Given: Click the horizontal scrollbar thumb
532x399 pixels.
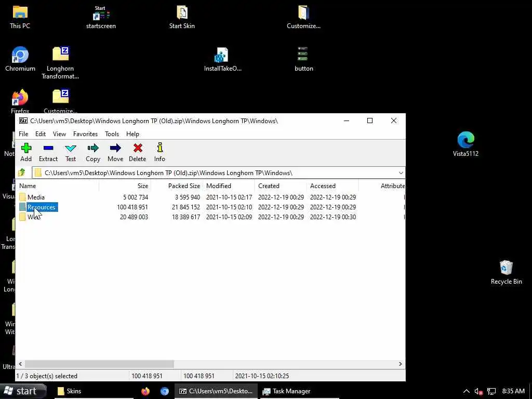Looking at the screenshot, I should pos(99,364).
